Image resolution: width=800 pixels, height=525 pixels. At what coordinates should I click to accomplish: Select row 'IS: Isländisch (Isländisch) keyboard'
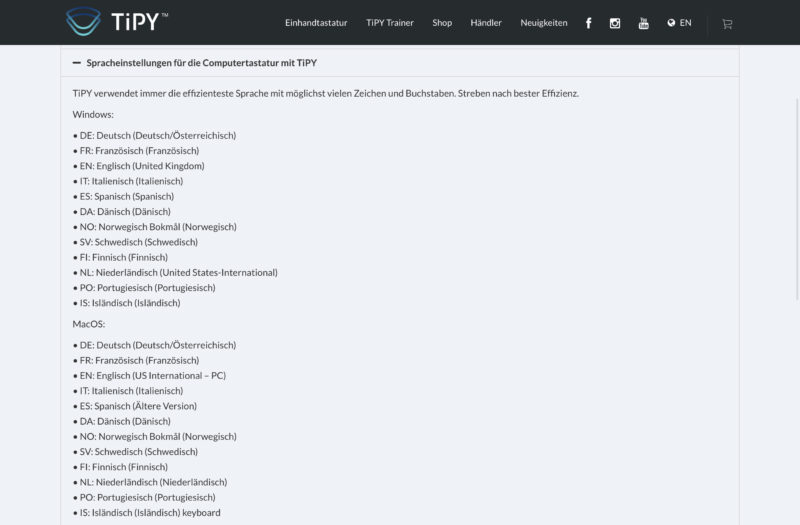[146, 513]
